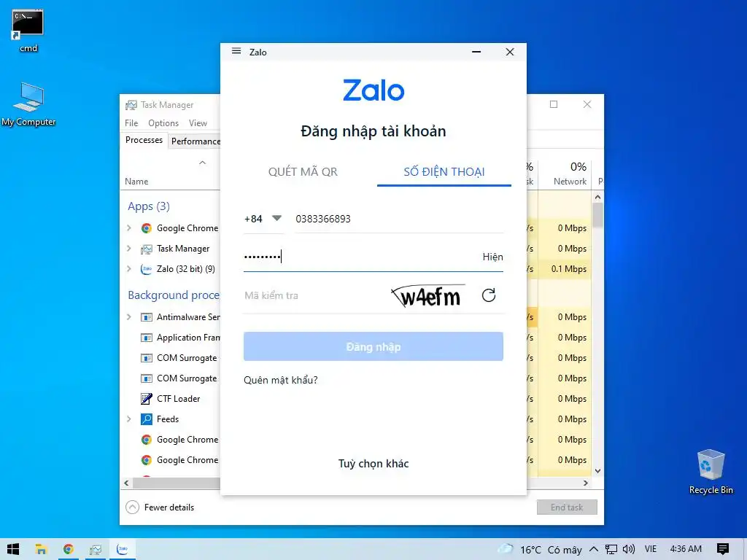Click the horizontal scrollbar left arrow

[126, 483]
